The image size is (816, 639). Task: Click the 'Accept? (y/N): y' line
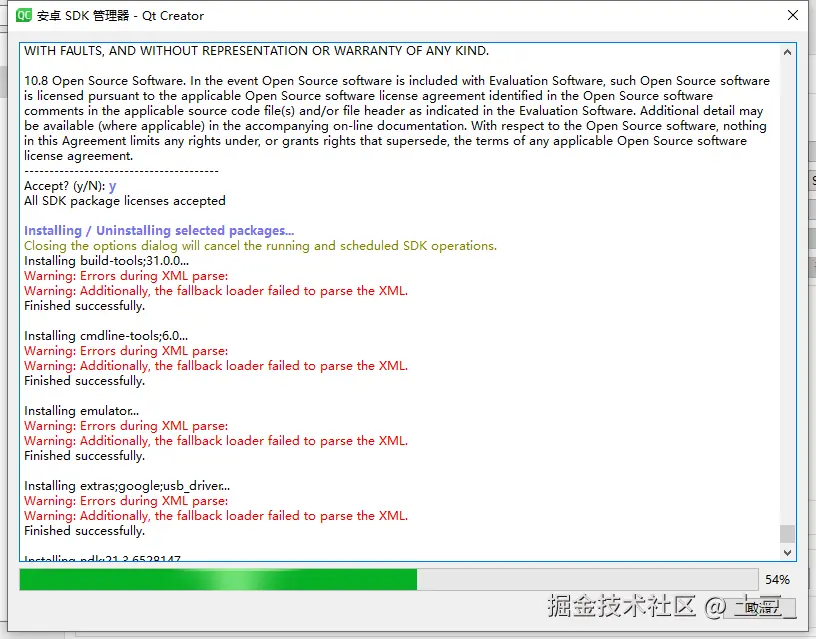pyautogui.click(x=70, y=186)
